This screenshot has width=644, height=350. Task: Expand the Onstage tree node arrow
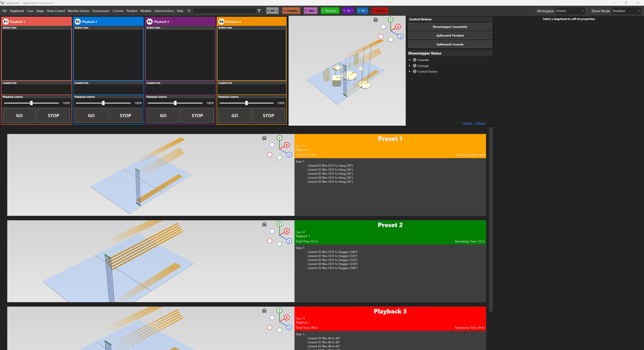410,66
